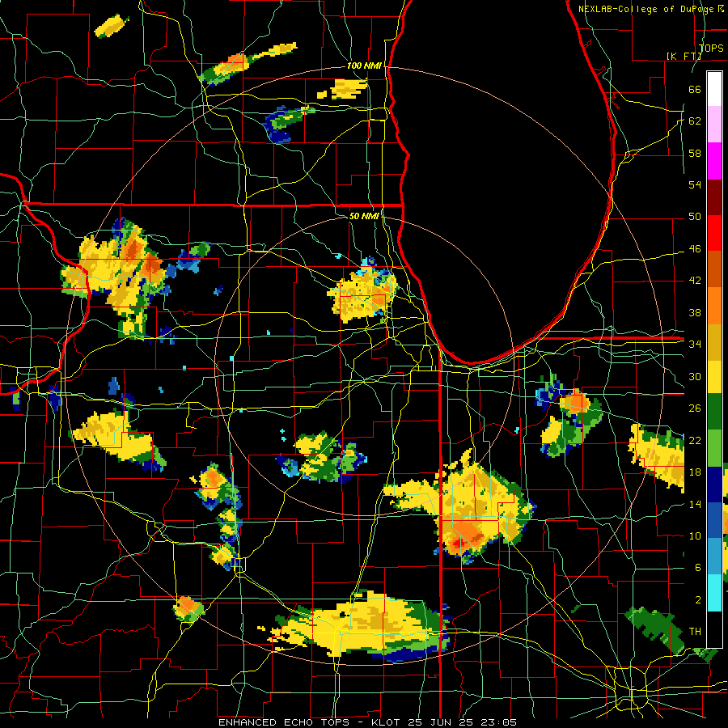This screenshot has width=728, height=728.
Task: Click the 50 NMI range ring label
Action: pos(365,216)
